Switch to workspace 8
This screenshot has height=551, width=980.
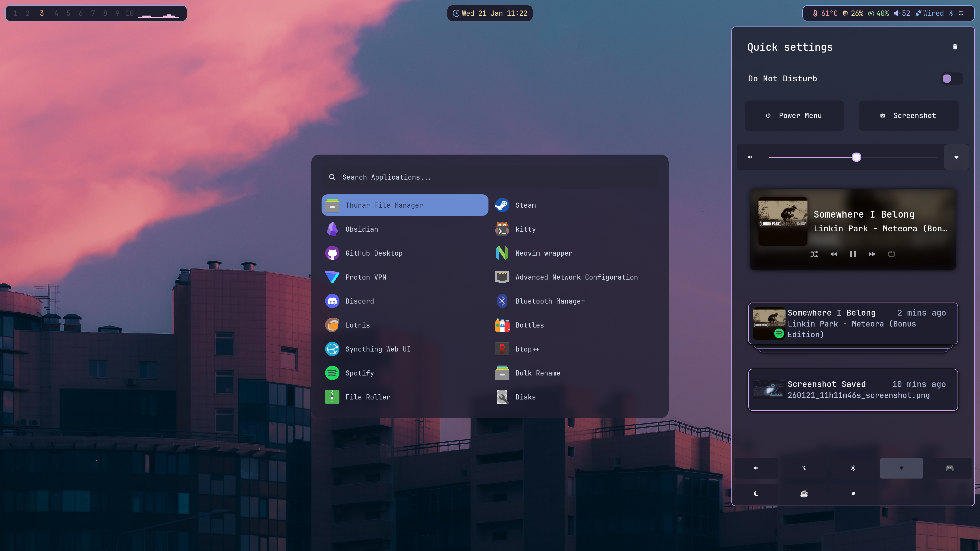(x=105, y=13)
